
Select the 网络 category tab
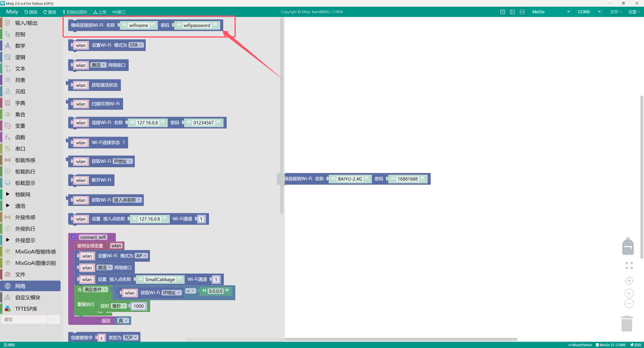[x=30, y=286]
